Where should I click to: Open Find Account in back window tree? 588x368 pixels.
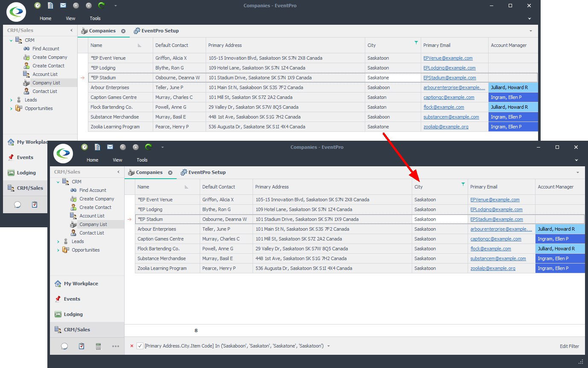pos(46,49)
